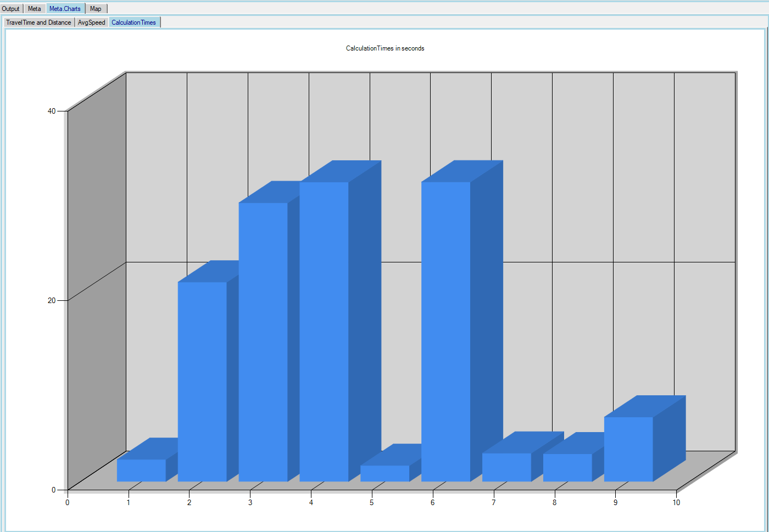The width and height of the screenshot is (769, 532).
Task: Go to the Map tab
Action: [96, 9]
